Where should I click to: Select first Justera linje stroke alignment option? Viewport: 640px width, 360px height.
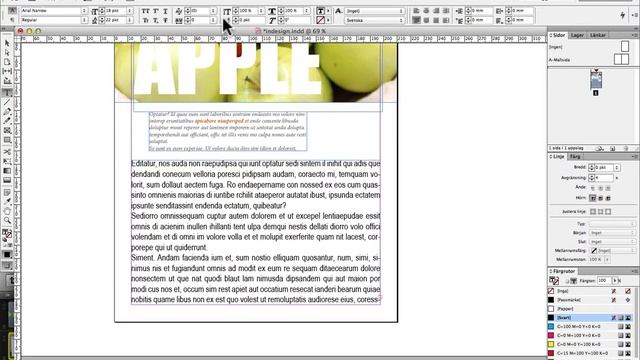[x=593, y=211]
